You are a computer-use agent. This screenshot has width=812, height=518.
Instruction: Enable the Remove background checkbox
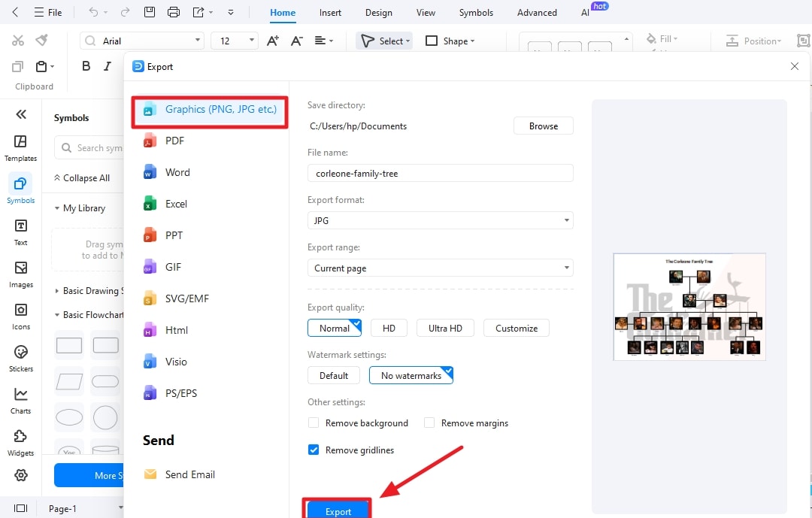click(x=313, y=423)
